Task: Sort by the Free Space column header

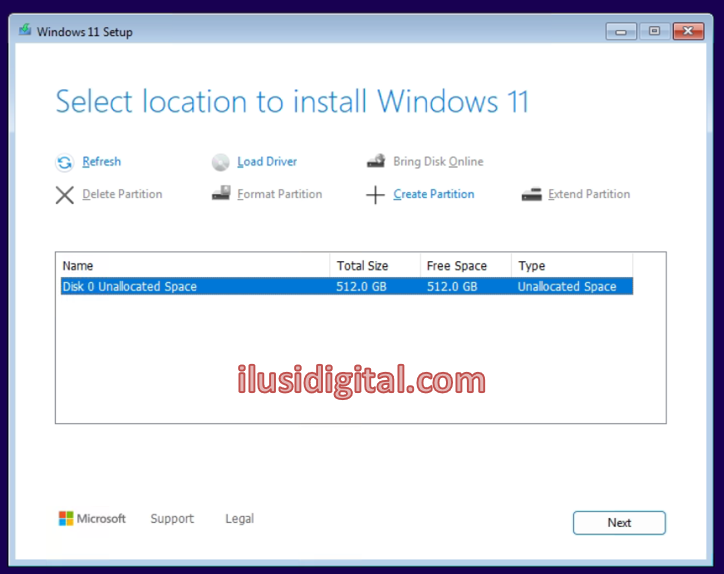Action: click(x=464, y=266)
